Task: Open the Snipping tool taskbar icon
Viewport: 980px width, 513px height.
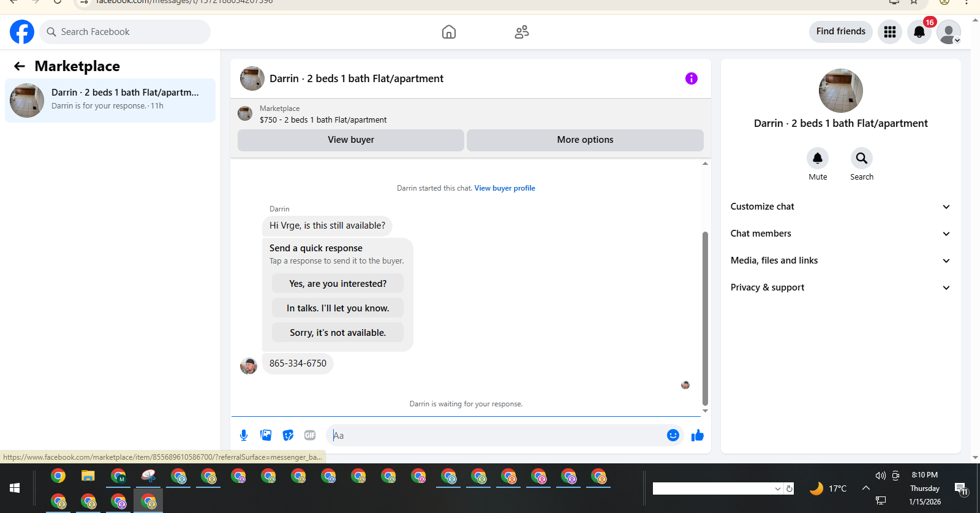Action: click(x=148, y=476)
